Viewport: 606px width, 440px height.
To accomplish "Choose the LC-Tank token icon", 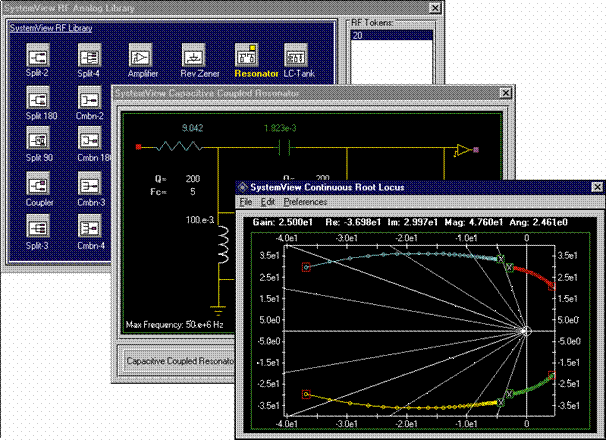I will [x=296, y=55].
